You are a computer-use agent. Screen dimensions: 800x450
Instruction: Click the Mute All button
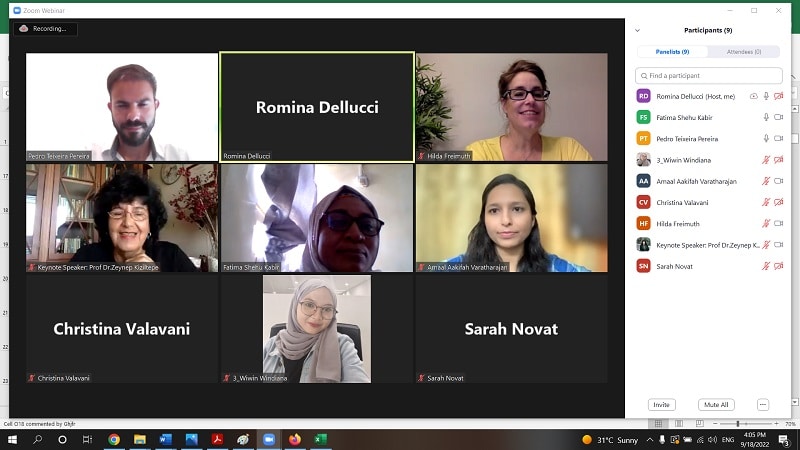click(x=716, y=405)
